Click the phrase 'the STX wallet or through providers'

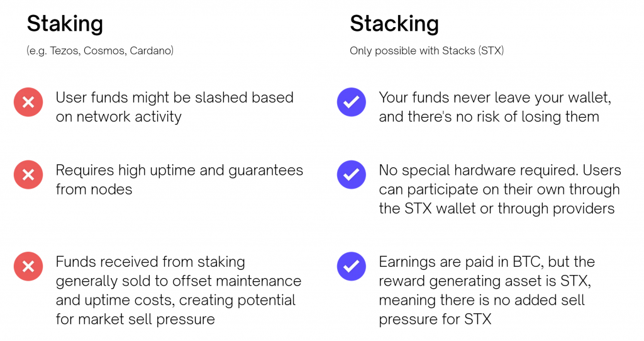(497, 208)
